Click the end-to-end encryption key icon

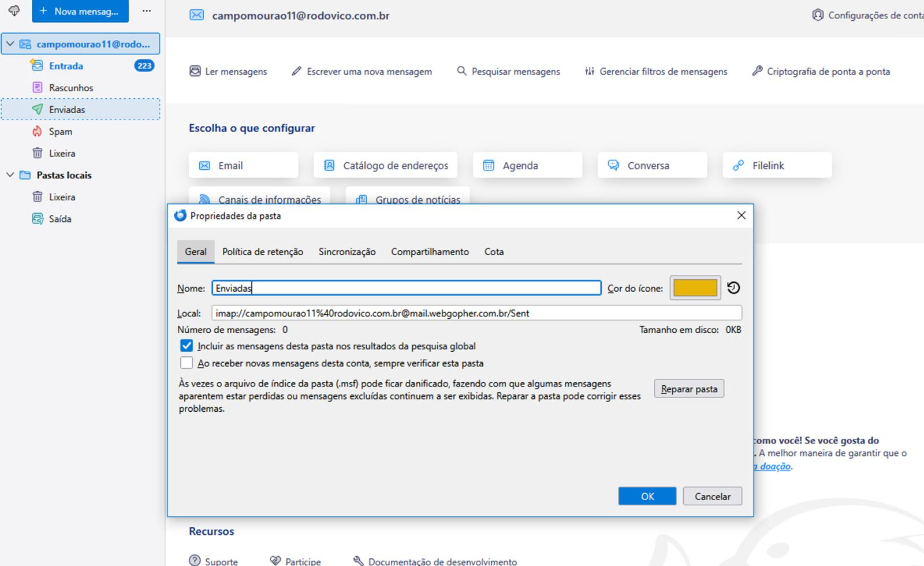click(x=757, y=71)
